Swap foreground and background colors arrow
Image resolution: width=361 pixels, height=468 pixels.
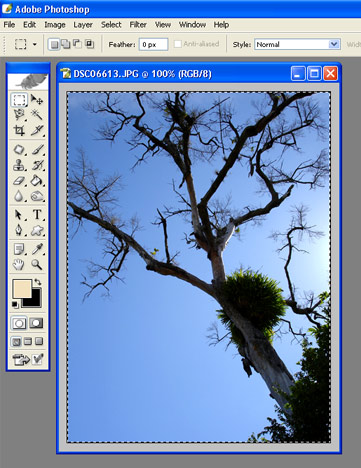pos(38,282)
